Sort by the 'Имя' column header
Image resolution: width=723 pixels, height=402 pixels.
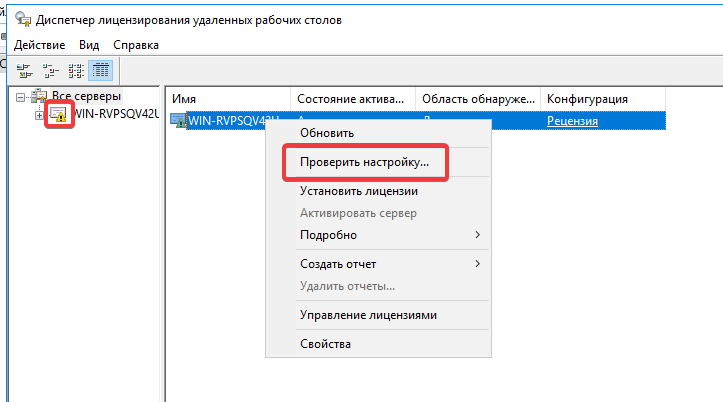pos(228,99)
